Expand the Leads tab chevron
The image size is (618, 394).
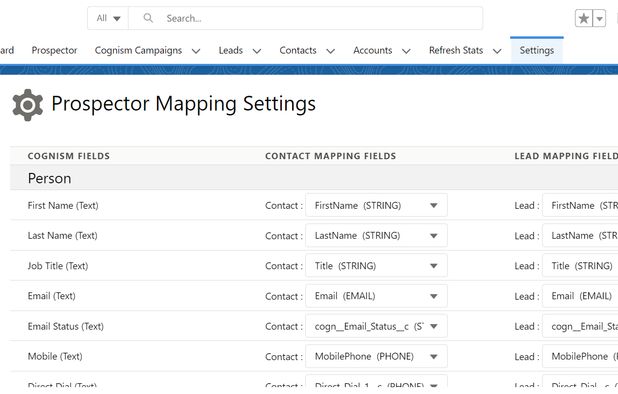(257, 51)
